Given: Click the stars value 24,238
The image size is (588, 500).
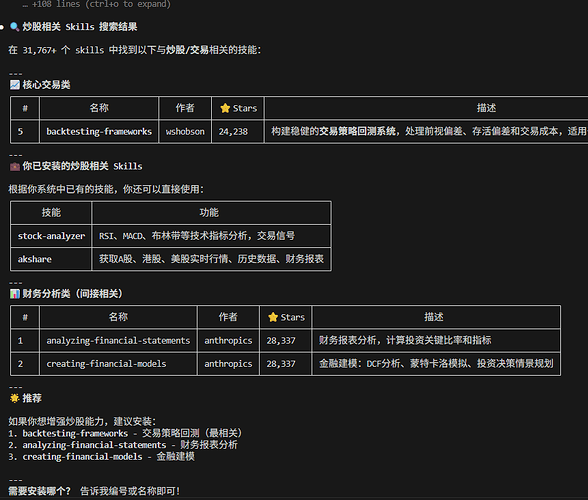Looking at the screenshot, I should point(238,132).
